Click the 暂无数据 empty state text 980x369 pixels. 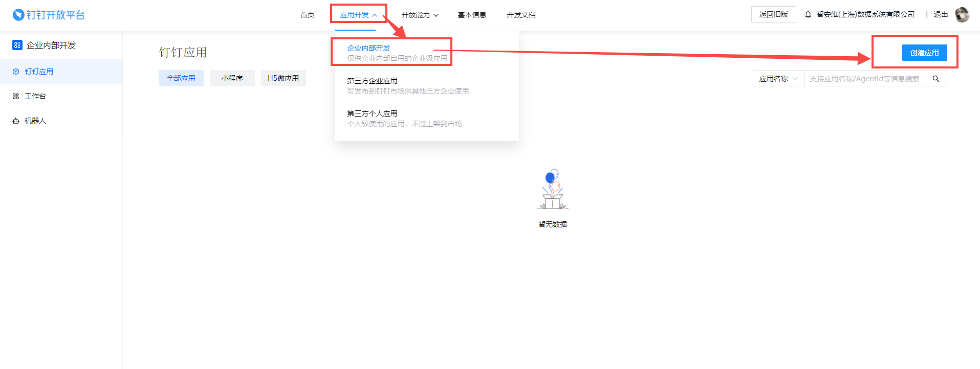pyautogui.click(x=553, y=224)
